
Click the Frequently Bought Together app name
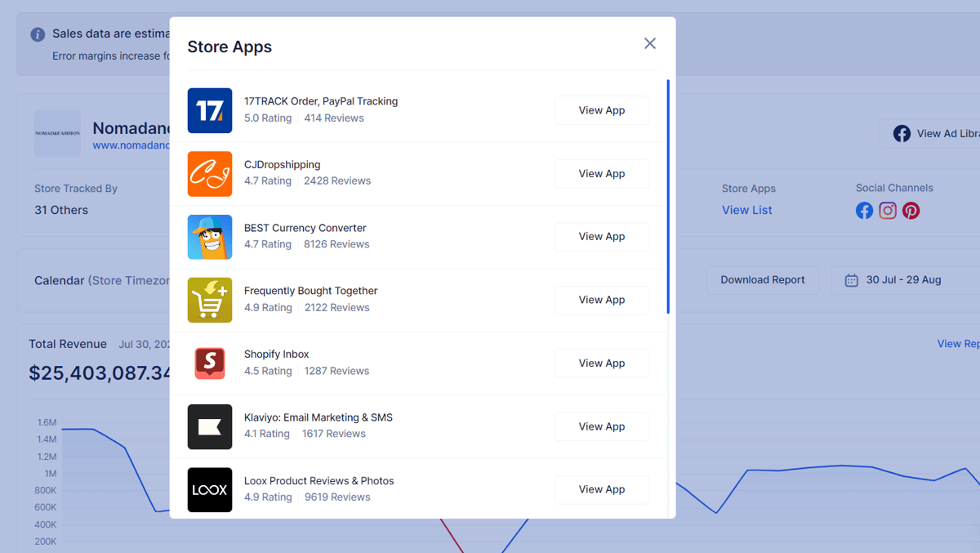click(311, 291)
